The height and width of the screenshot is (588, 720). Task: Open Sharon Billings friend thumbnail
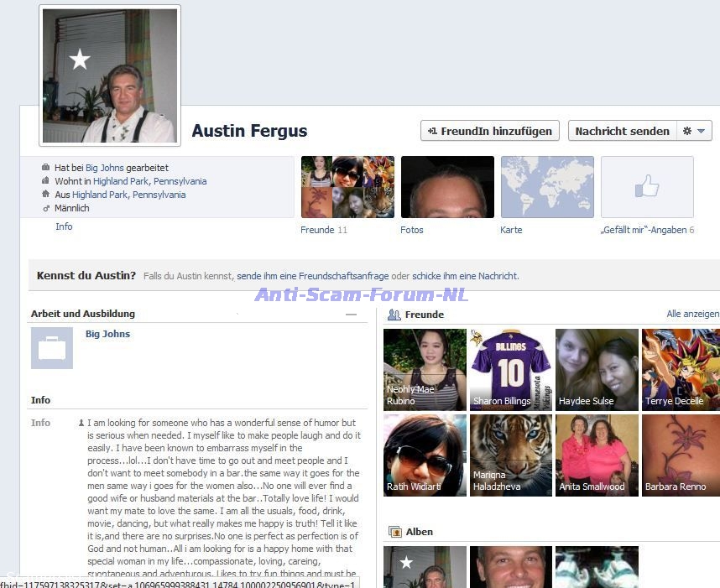[510, 370]
